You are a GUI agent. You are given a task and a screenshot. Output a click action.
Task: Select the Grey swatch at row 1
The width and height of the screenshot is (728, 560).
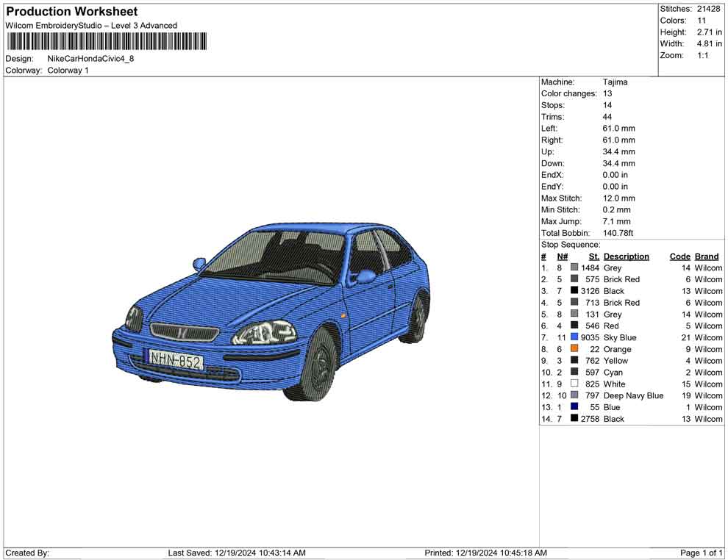(572, 268)
